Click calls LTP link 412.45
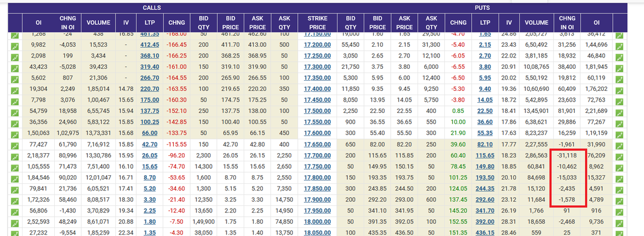This screenshot has height=236, width=644. 150,44
